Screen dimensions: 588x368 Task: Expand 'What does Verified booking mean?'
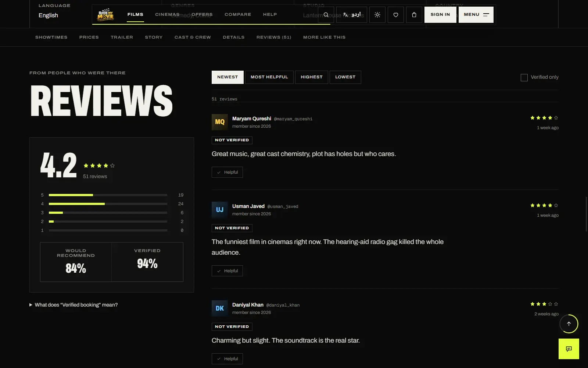73,305
